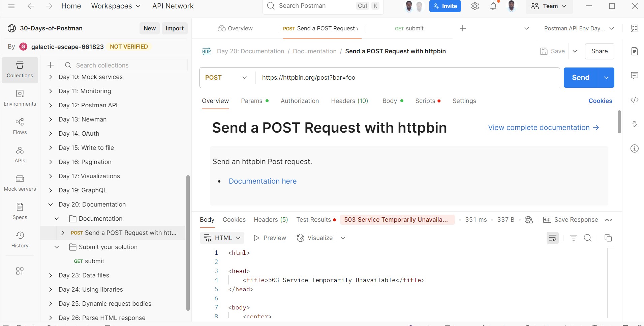Copy the response body
The image size is (644, 326).
tap(608, 238)
